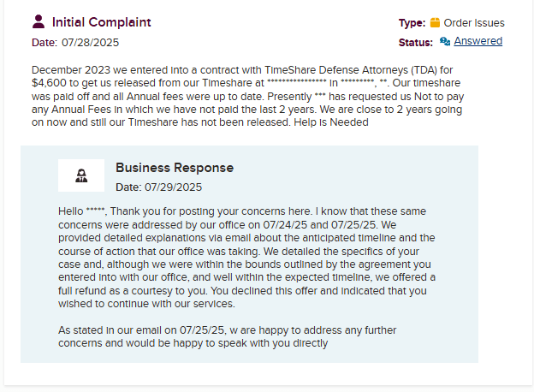Click the complaint paragraph starting "December 2023"

(255, 96)
